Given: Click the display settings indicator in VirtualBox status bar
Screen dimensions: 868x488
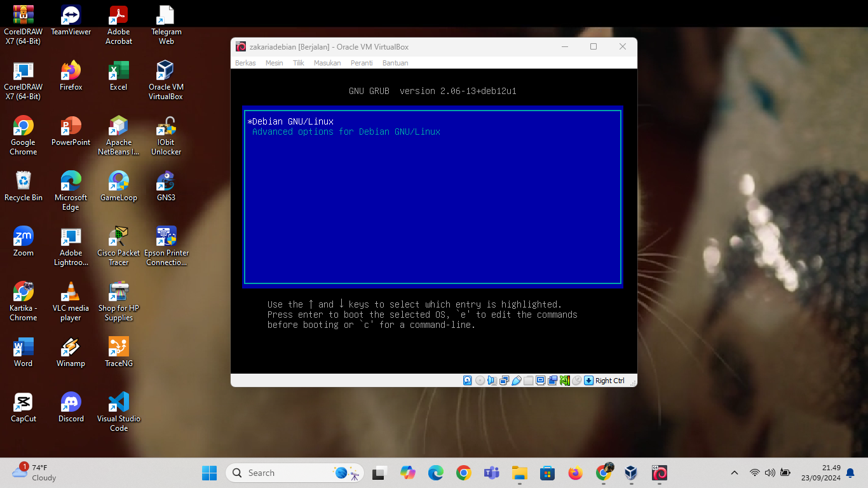Looking at the screenshot, I should (x=540, y=381).
